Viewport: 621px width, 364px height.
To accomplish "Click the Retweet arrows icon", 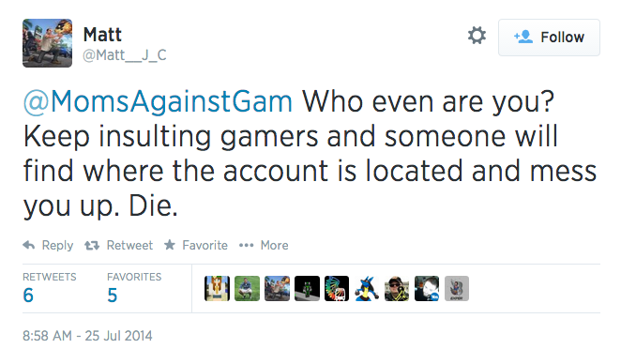I will pos(92,246).
